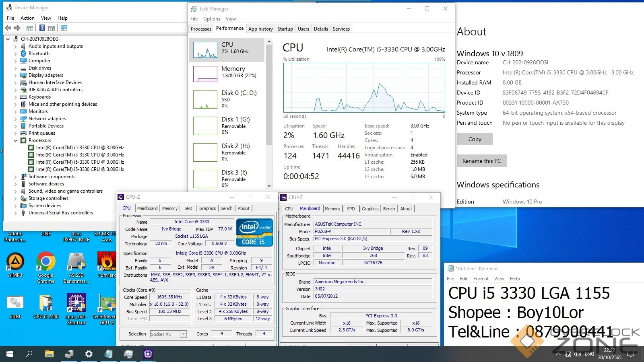Image resolution: width=644 pixels, height=362 pixels.
Task: Click the Intel Core i5 logo
Action: (254, 232)
